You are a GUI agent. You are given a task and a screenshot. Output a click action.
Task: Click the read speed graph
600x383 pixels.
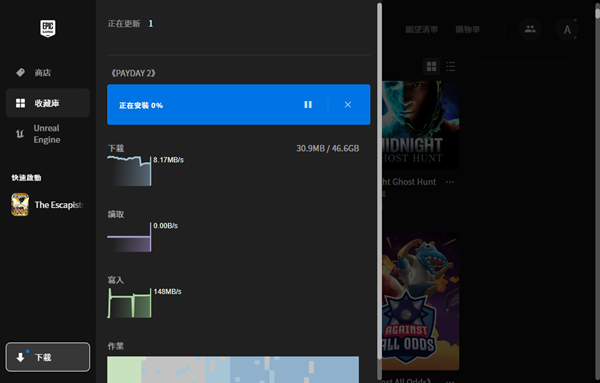tap(129, 237)
